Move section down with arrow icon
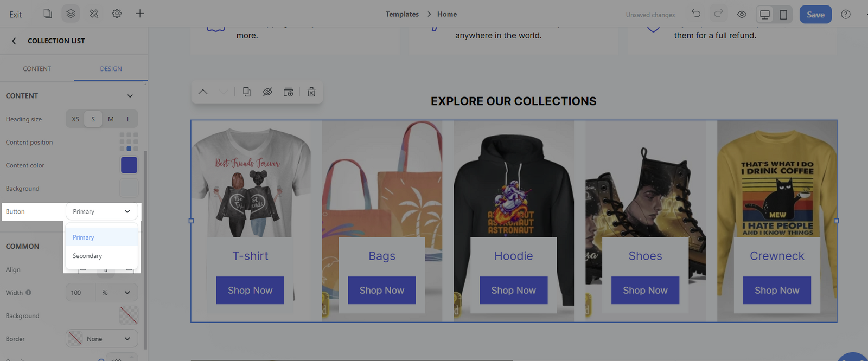The image size is (868, 361). [224, 92]
